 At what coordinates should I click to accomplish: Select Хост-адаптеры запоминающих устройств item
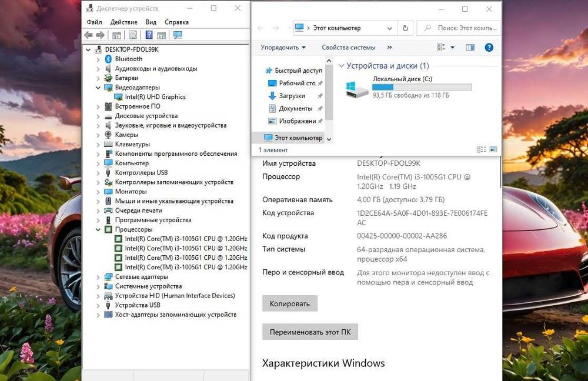175,315
